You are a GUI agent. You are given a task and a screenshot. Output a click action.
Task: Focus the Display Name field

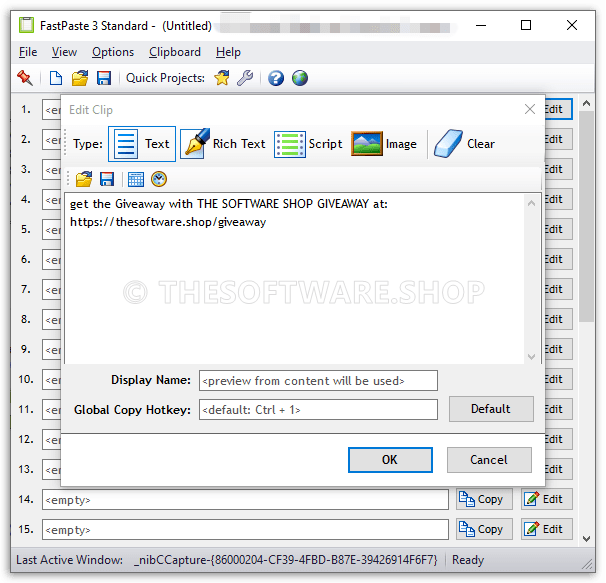[x=318, y=381]
